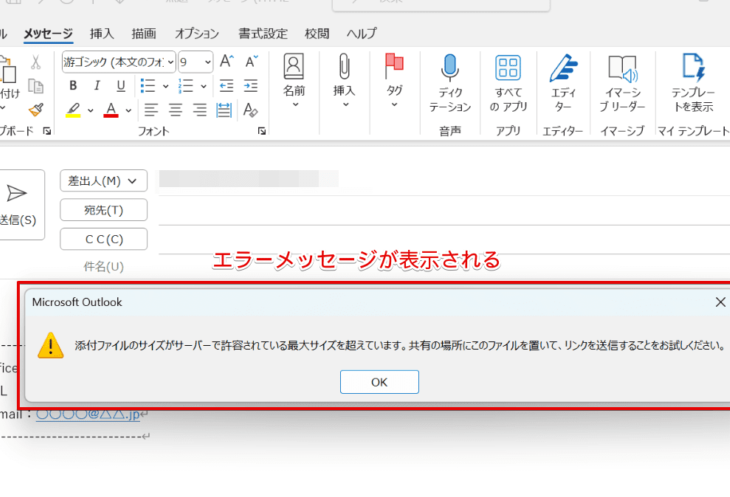This screenshot has height=497, width=730.
Task: Start the Immersive Reader
Action: [622, 69]
